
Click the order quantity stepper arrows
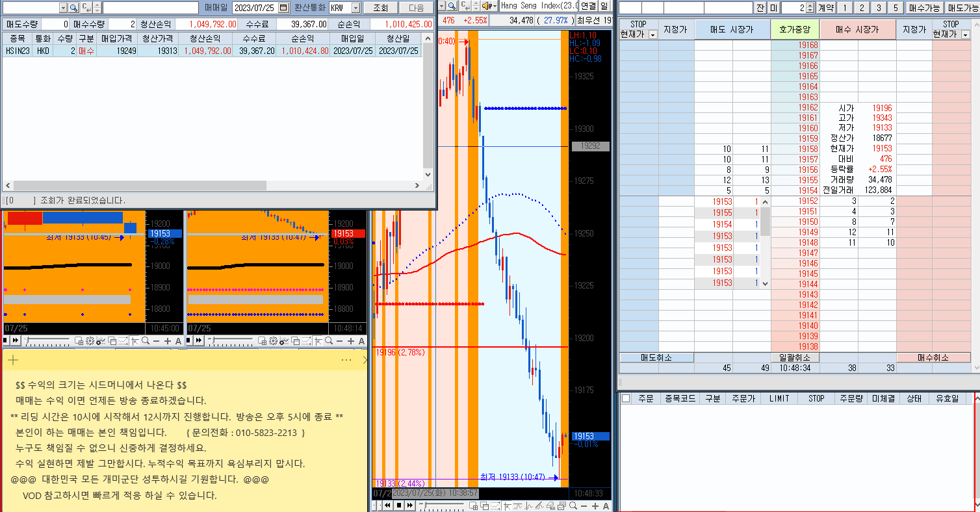point(810,8)
